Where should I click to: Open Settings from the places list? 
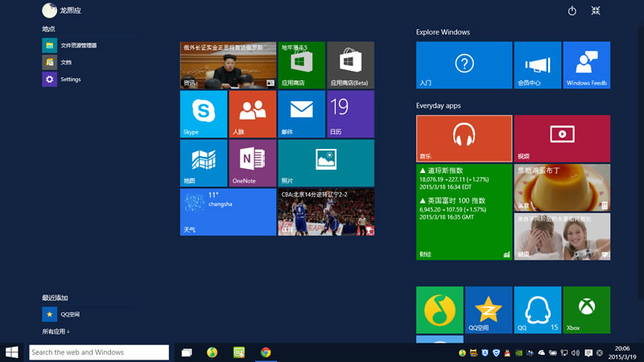pyautogui.click(x=69, y=79)
